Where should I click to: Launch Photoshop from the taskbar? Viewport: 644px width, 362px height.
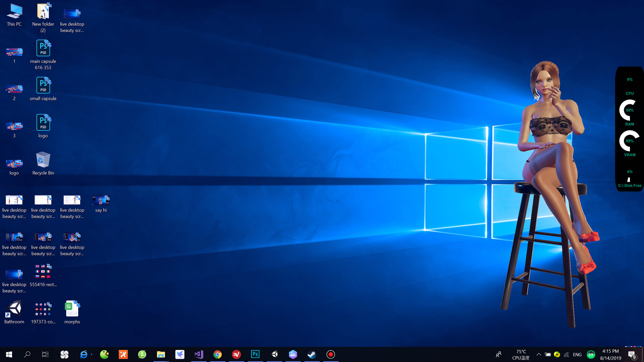(x=255, y=354)
